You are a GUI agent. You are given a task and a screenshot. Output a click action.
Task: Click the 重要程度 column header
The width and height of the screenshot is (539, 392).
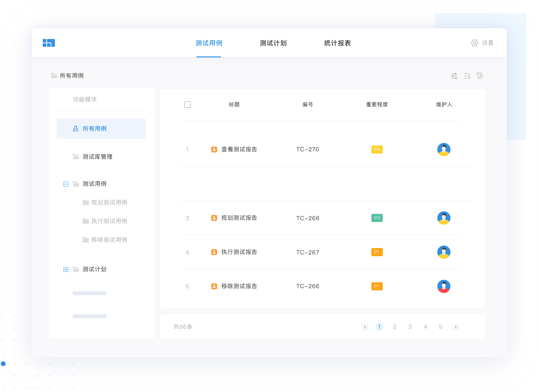click(x=377, y=104)
